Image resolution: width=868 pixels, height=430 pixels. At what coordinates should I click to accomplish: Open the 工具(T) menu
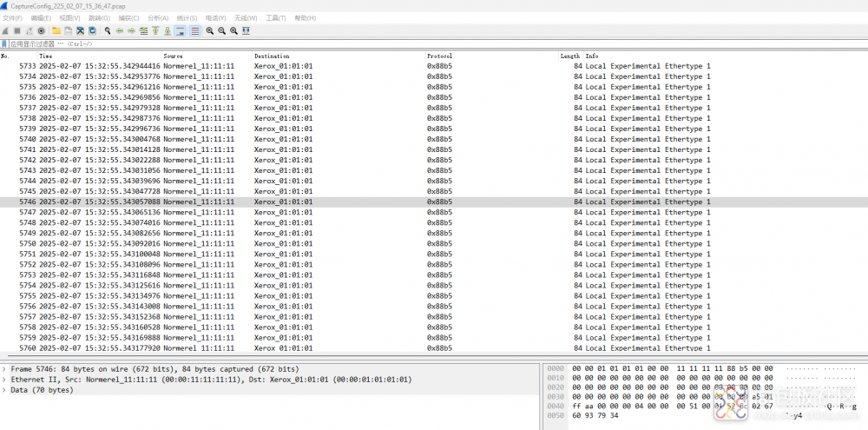(276, 18)
